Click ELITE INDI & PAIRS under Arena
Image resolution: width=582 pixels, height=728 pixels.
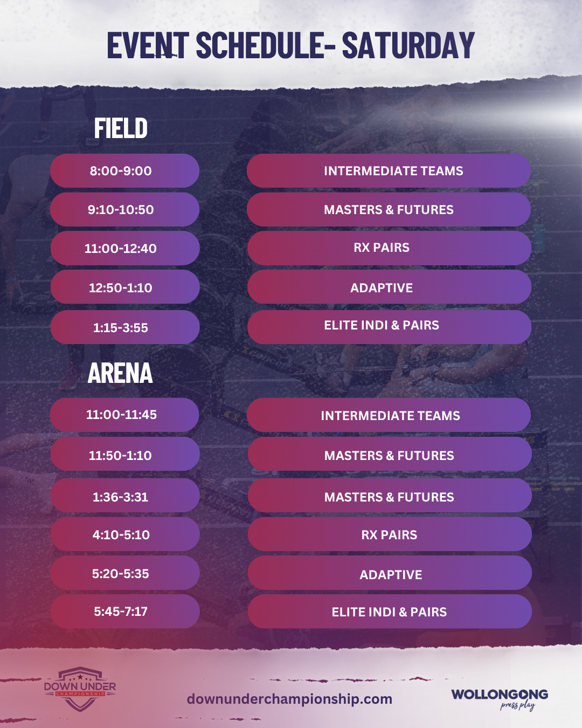tap(390, 612)
